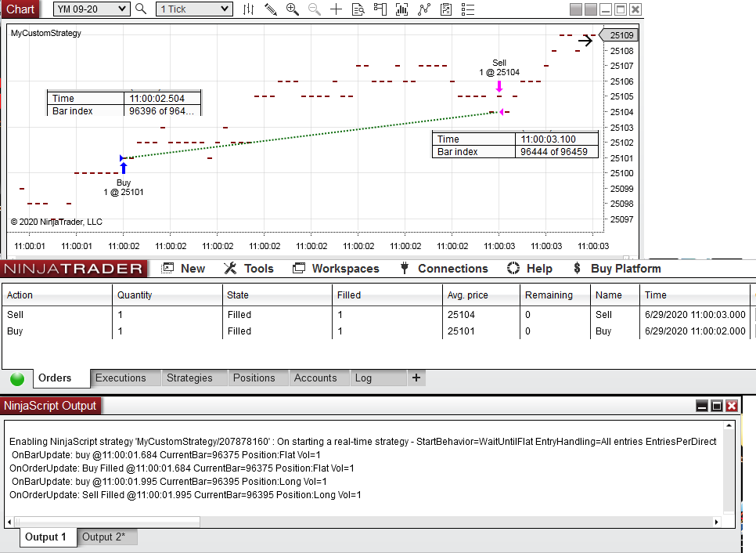Open the Tools menu
756x553 pixels.
click(x=249, y=269)
